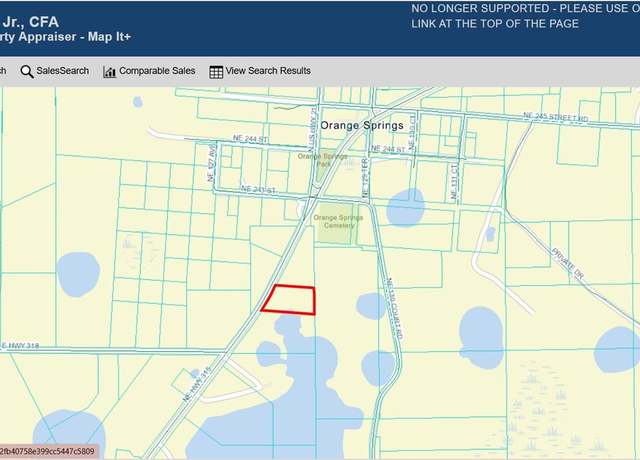The image size is (640, 460).
Task: Click the NE 245 Street Rd label
Action: 556,118
